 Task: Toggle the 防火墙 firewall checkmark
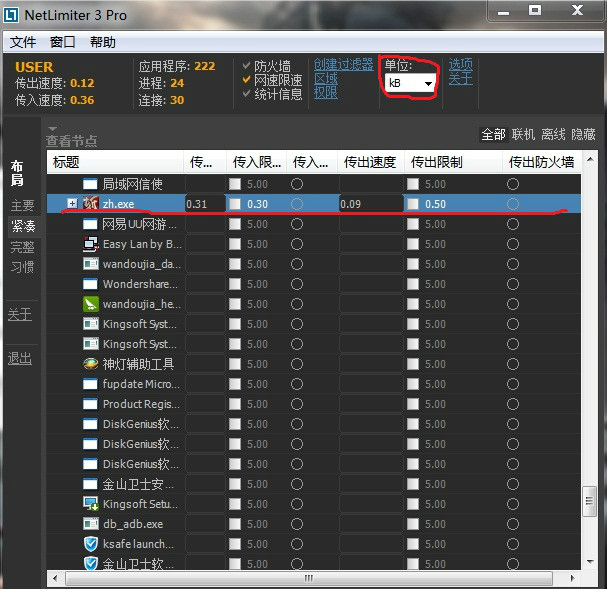[246, 65]
